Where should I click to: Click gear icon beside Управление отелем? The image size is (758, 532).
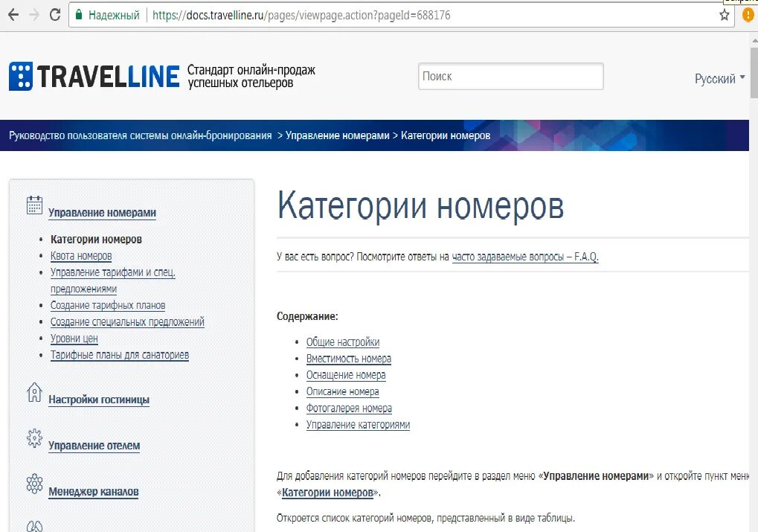tap(34, 438)
